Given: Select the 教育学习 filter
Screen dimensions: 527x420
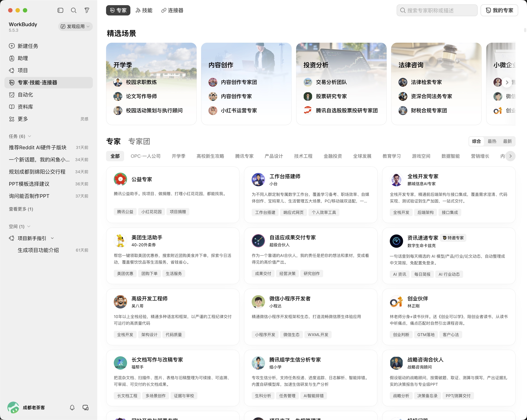Looking at the screenshot, I should pyautogui.click(x=392, y=156).
